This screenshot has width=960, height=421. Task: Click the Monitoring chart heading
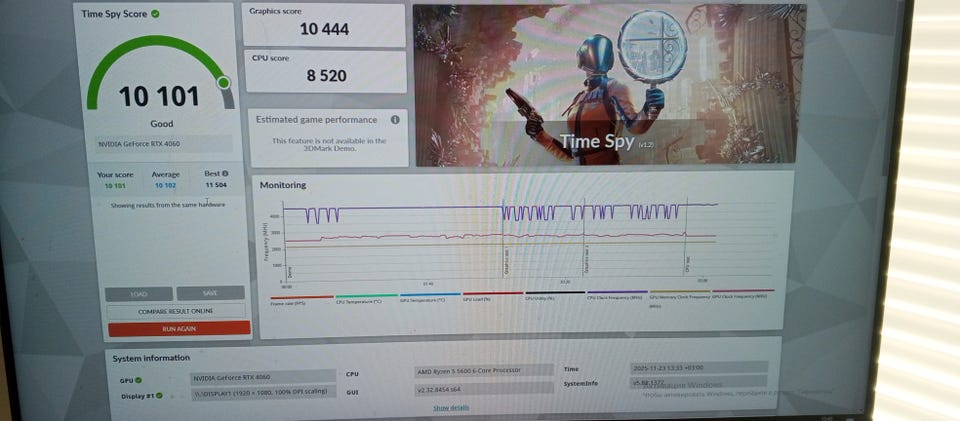point(283,185)
